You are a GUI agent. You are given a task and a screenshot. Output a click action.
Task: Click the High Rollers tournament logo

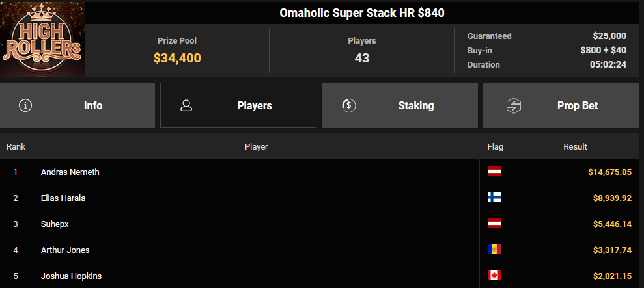click(x=42, y=39)
